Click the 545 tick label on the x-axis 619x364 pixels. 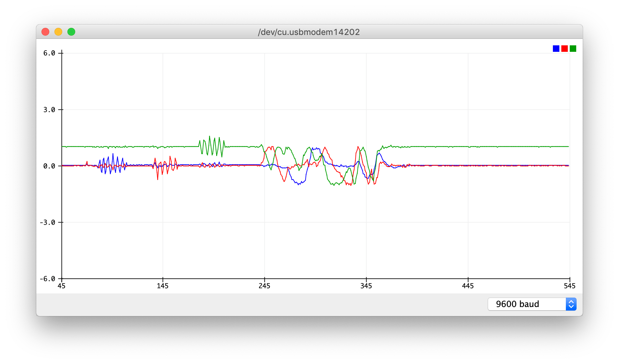pos(570,286)
